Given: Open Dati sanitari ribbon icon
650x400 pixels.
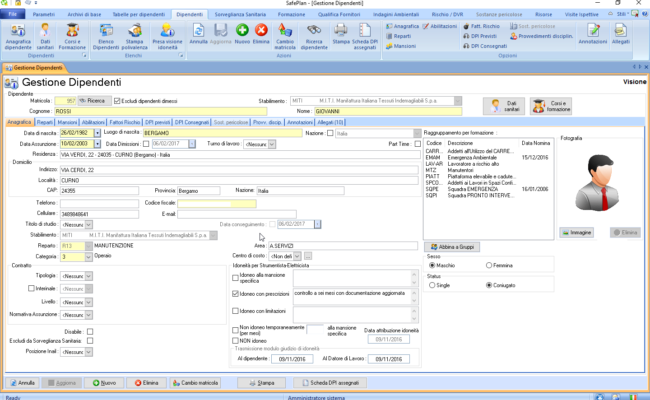Looking at the screenshot, I should 45,36.
